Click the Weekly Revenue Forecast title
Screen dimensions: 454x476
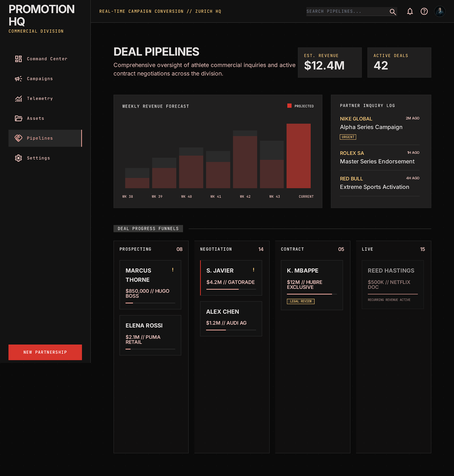tap(156, 107)
